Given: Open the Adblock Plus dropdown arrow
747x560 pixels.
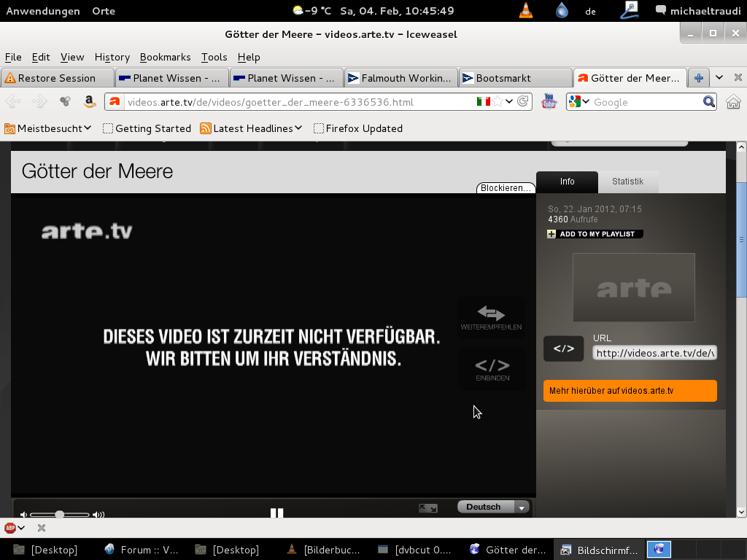Looking at the screenshot, I should click(21, 528).
